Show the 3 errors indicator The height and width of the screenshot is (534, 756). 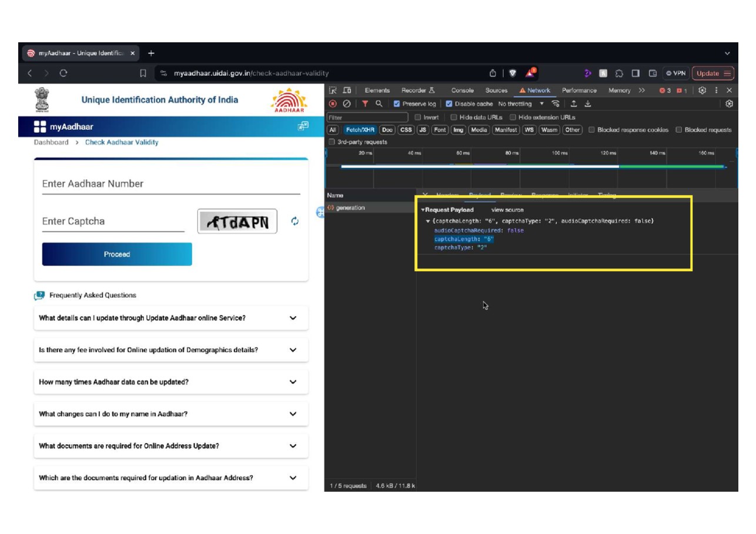[665, 90]
